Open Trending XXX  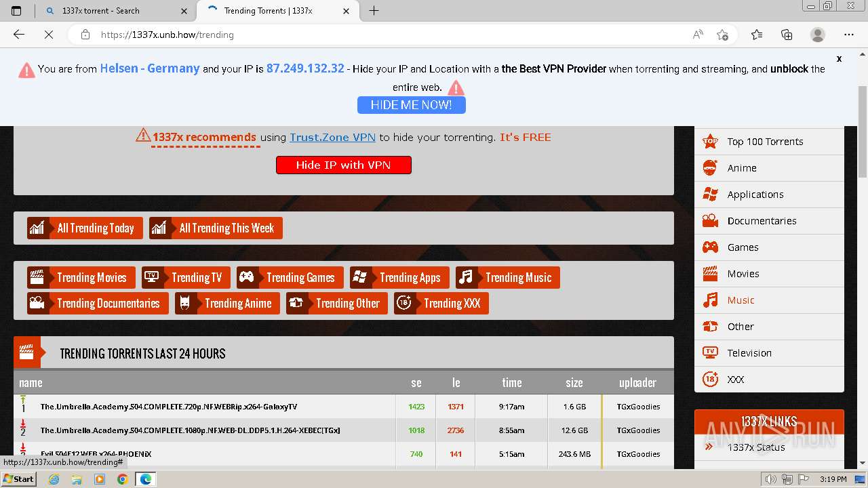coord(441,303)
